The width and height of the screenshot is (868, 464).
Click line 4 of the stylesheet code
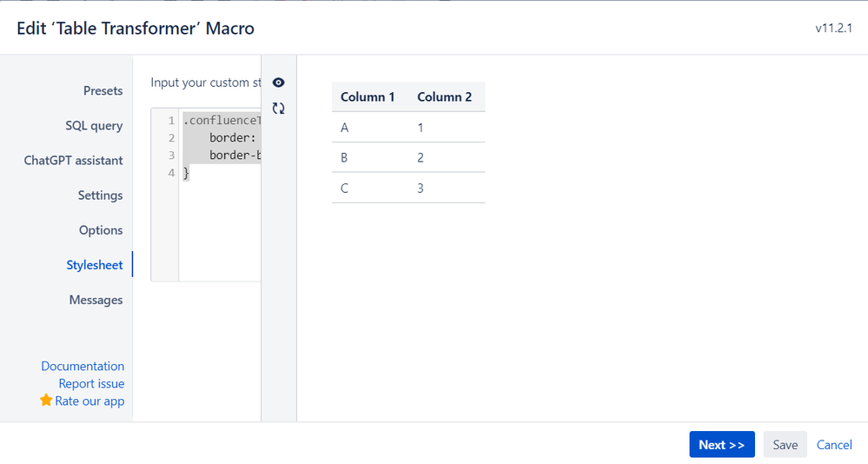(x=187, y=173)
